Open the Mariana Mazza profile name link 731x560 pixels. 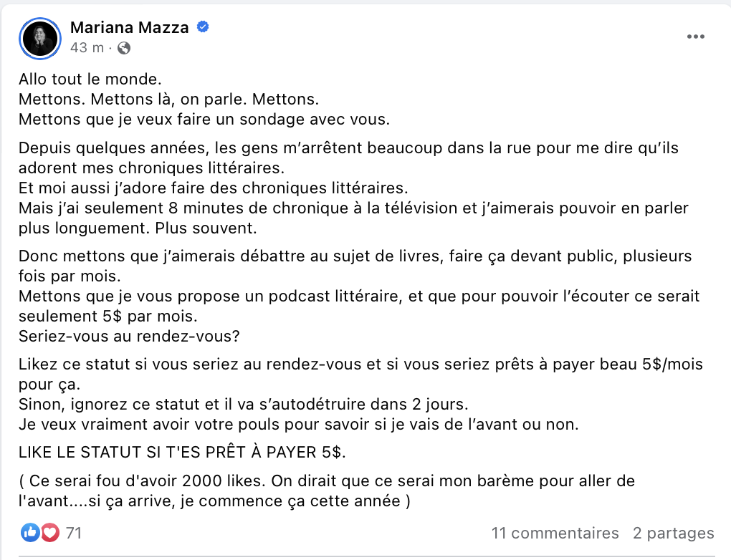coord(129,27)
